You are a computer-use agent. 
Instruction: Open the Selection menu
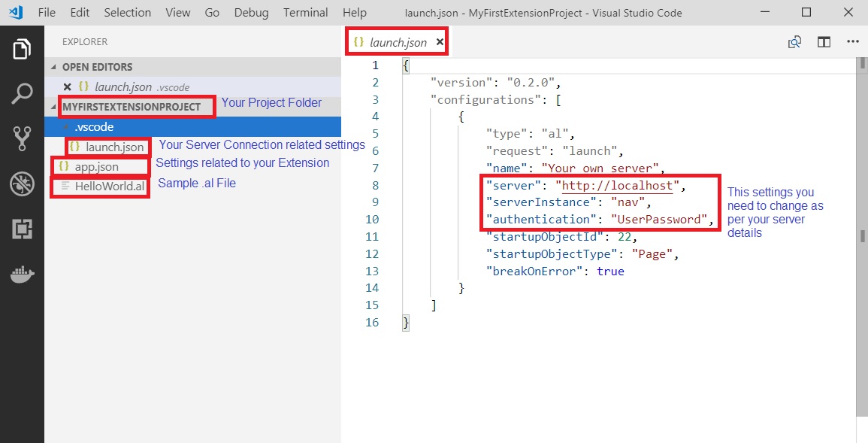(127, 13)
